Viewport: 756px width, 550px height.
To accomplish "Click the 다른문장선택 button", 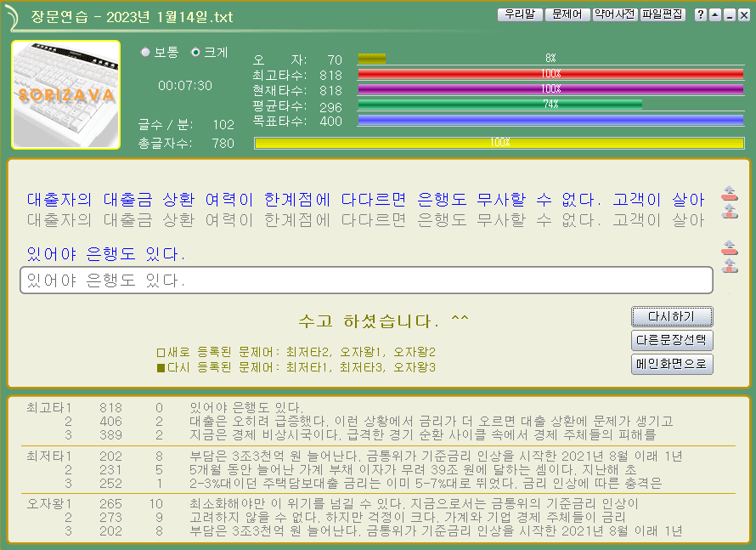I will click(x=672, y=340).
